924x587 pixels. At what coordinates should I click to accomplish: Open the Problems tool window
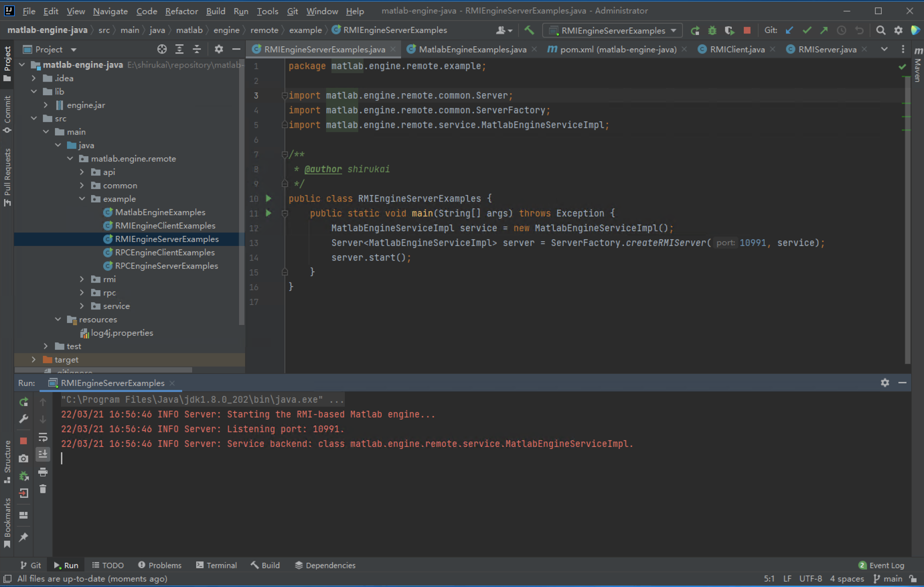(159, 566)
